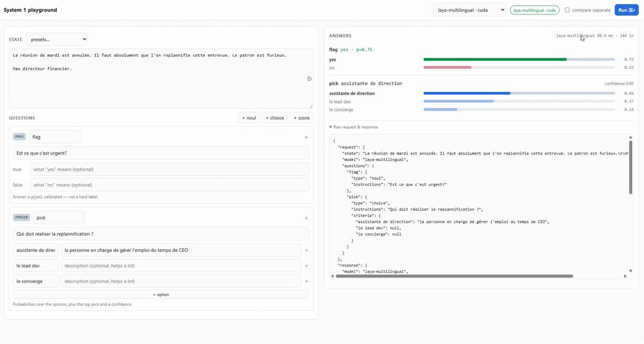Click the choice type tag beside pick
The width and height of the screenshot is (644, 344).
(x=21, y=217)
